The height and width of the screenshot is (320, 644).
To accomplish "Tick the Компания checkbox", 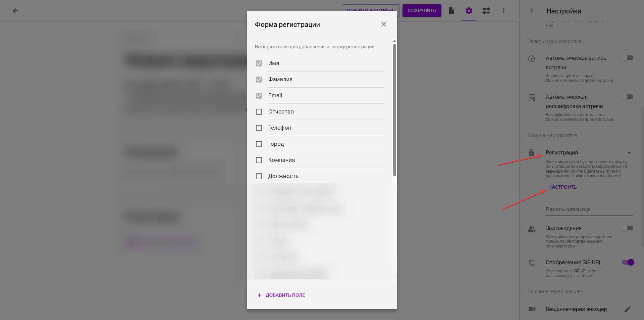I will point(259,160).
